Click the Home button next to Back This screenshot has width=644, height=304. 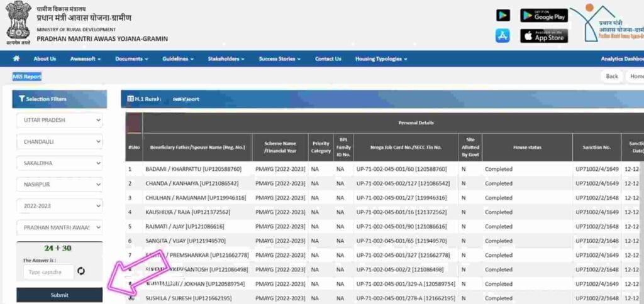(636, 76)
